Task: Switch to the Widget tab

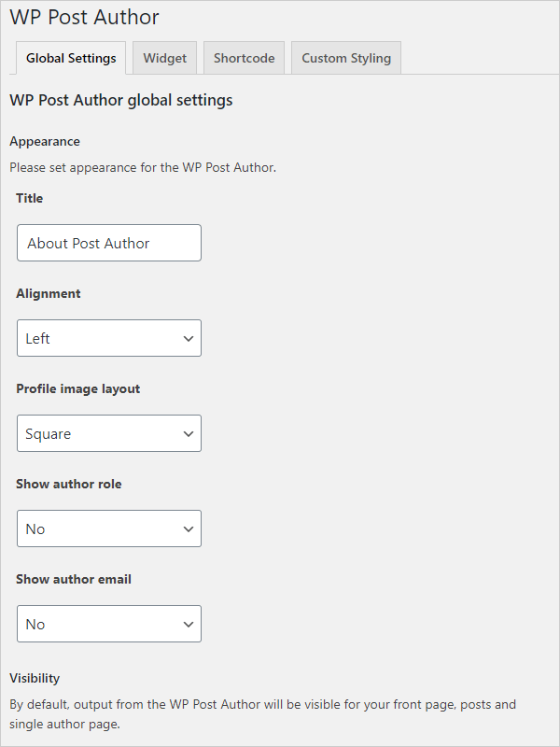Action: (x=164, y=57)
